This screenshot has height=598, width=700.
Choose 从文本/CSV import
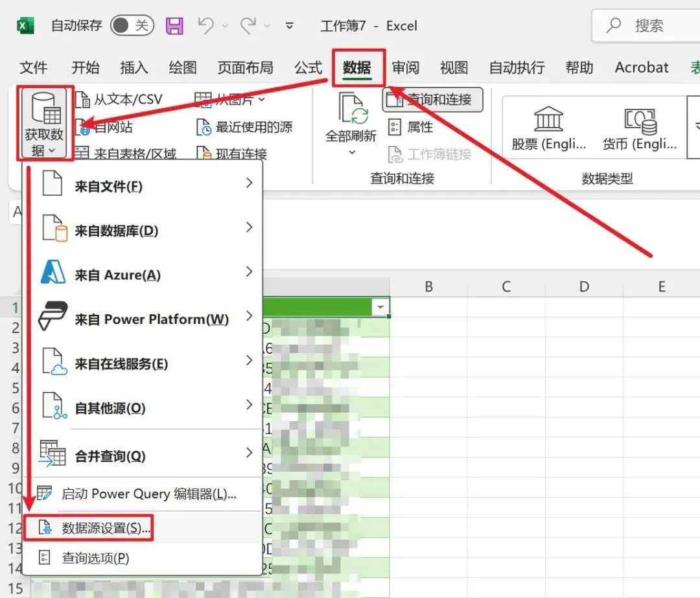point(119,100)
